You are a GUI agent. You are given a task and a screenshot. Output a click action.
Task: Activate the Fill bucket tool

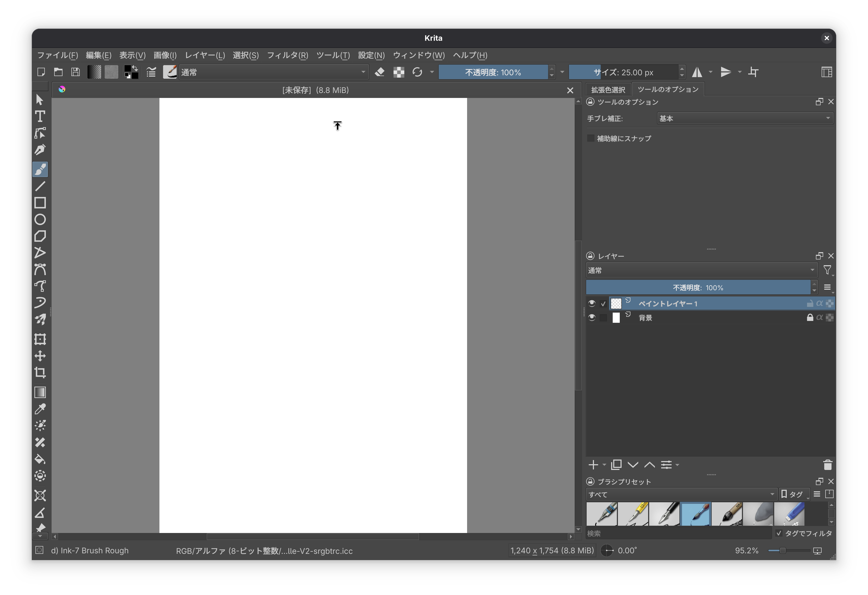coord(40,459)
